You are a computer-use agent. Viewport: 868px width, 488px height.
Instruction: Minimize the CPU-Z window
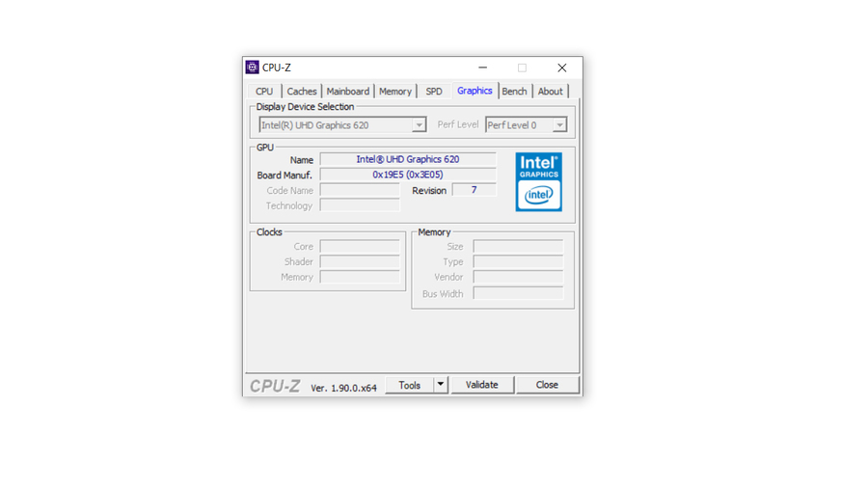point(483,68)
